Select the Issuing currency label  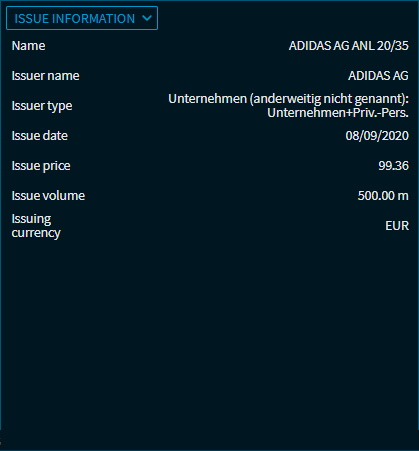click(x=36, y=226)
